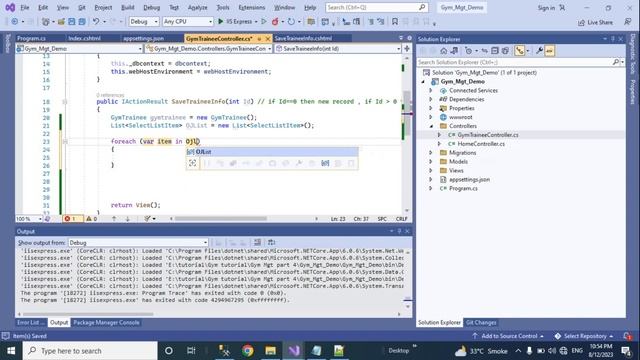Open the Any CPU platform dropdown
Viewport: 640px width, 360px height.
point(188,22)
